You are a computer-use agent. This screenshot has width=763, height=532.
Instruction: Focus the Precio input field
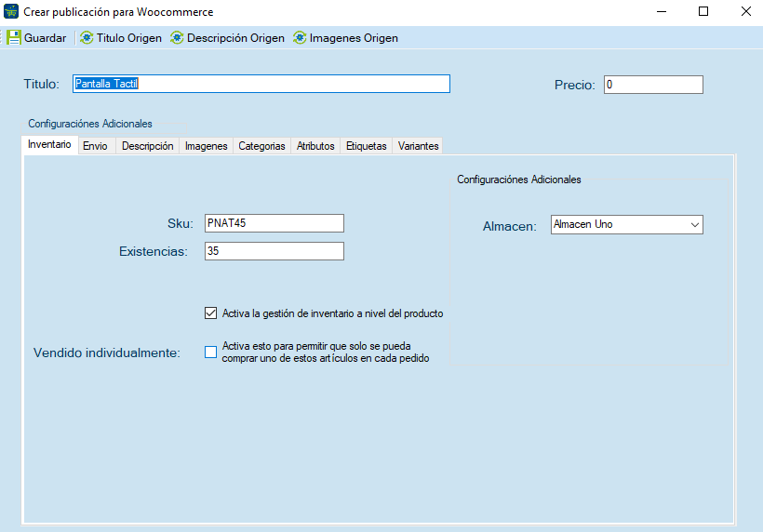(653, 85)
